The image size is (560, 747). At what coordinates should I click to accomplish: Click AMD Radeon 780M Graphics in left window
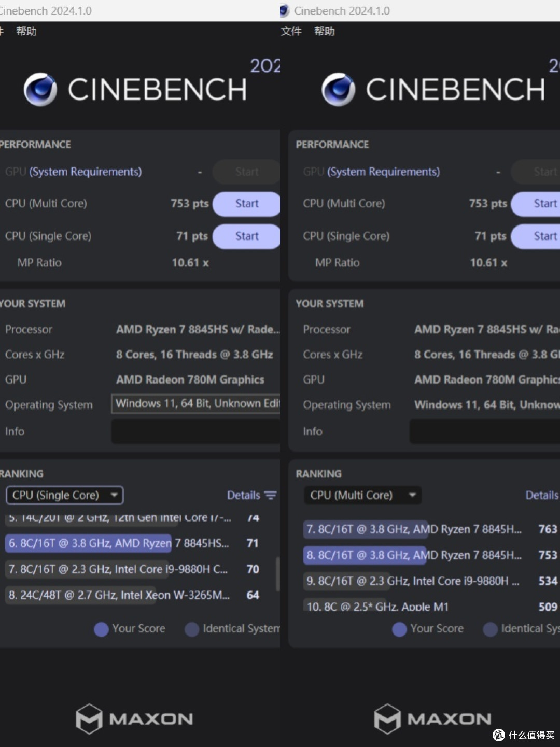(190, 380)
